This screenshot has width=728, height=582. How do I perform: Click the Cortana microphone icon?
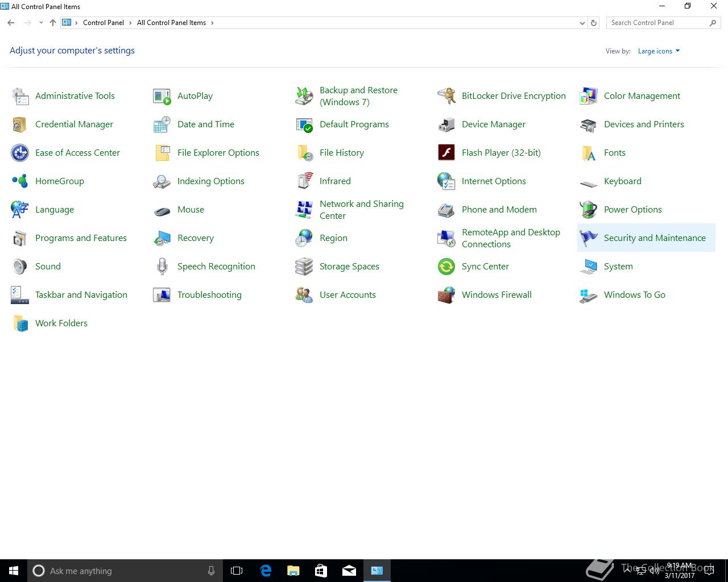pyautogui.click(x=211, y=571)
